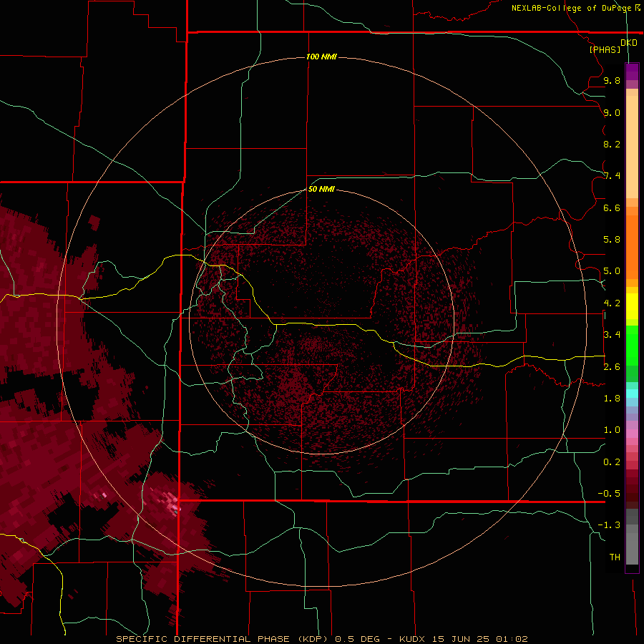The image size is (644, 644).
Task: Click the 0.5 DEG elevation text
Action: click(357, 639)
